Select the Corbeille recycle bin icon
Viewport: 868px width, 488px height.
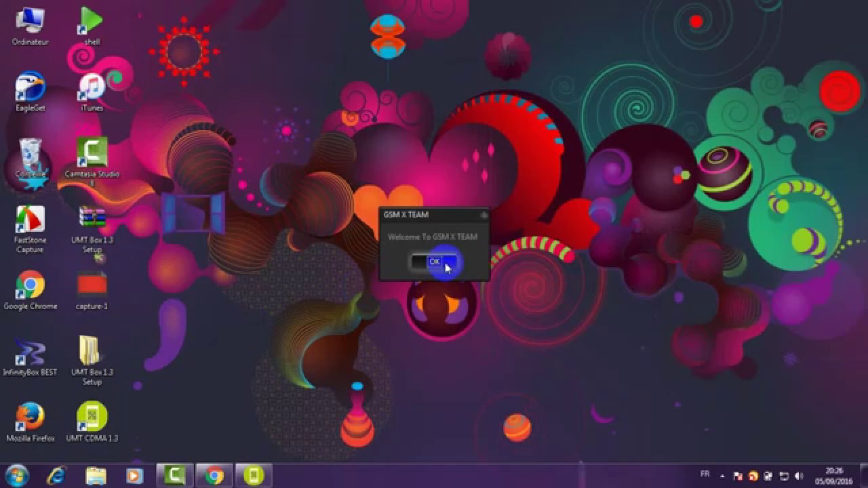[30, 158]
